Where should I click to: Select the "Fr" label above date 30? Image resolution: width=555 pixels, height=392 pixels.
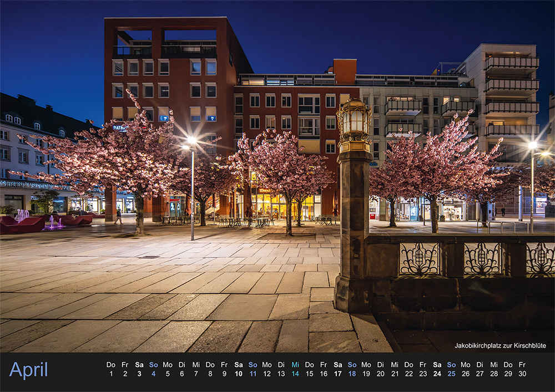pyautogui.click(x=522, y=364)
